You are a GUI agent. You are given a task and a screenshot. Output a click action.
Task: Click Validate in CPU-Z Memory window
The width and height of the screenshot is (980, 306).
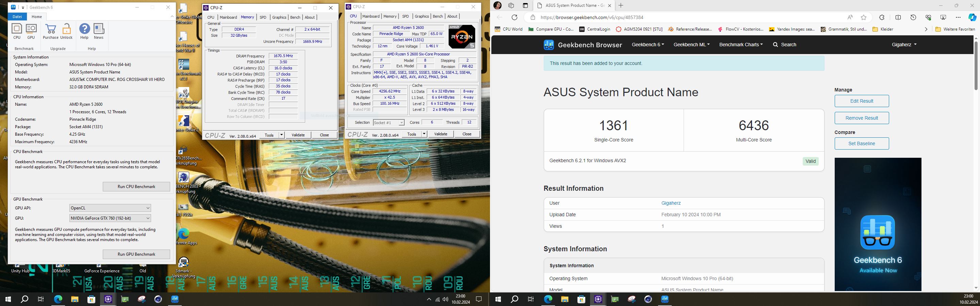pyautogui.click(x=298, y=135)
